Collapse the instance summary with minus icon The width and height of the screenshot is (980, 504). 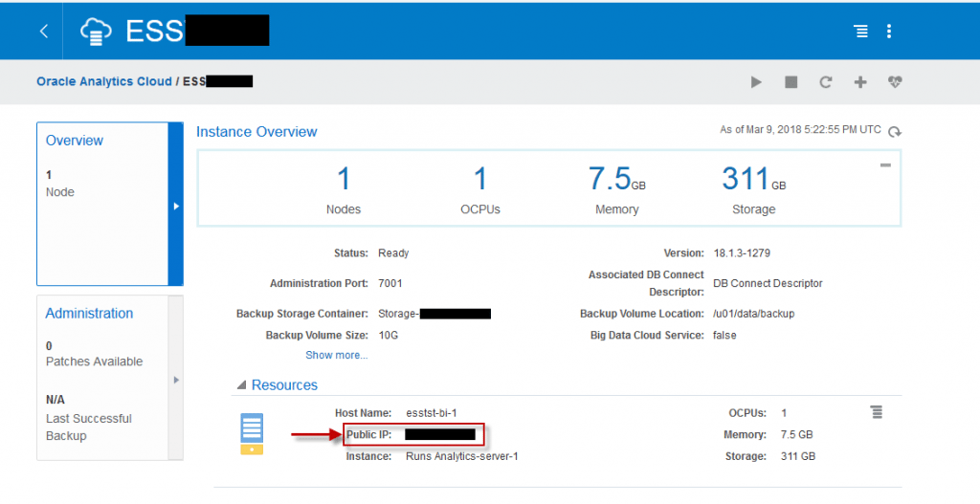tap(885, 165)
